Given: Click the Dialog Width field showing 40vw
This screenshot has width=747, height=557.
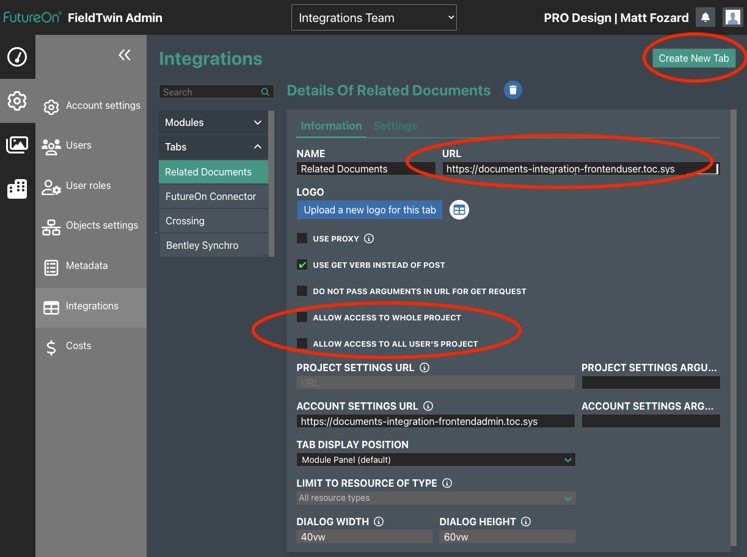Looking at the screenshot, I should coord(364,537).
